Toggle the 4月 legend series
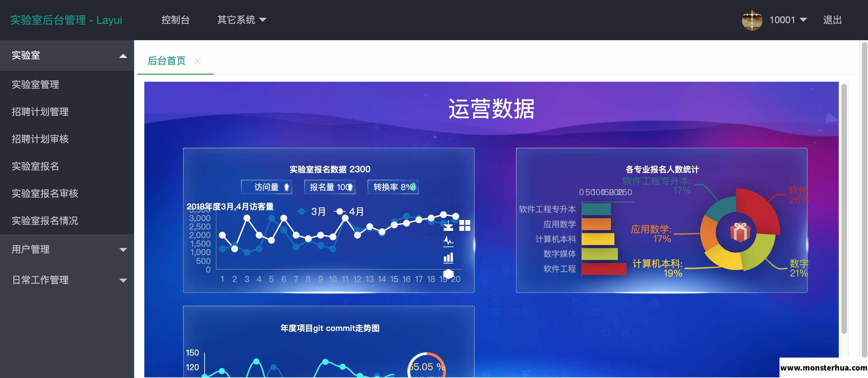The image size is (868, 378). coord(349,211)
